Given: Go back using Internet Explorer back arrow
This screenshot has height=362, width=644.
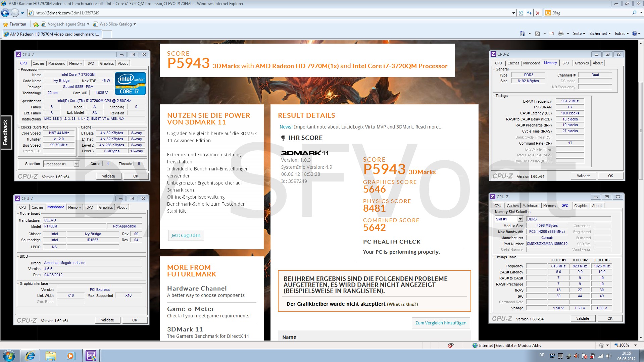Looking at the screenshot, I should point(5,13).
